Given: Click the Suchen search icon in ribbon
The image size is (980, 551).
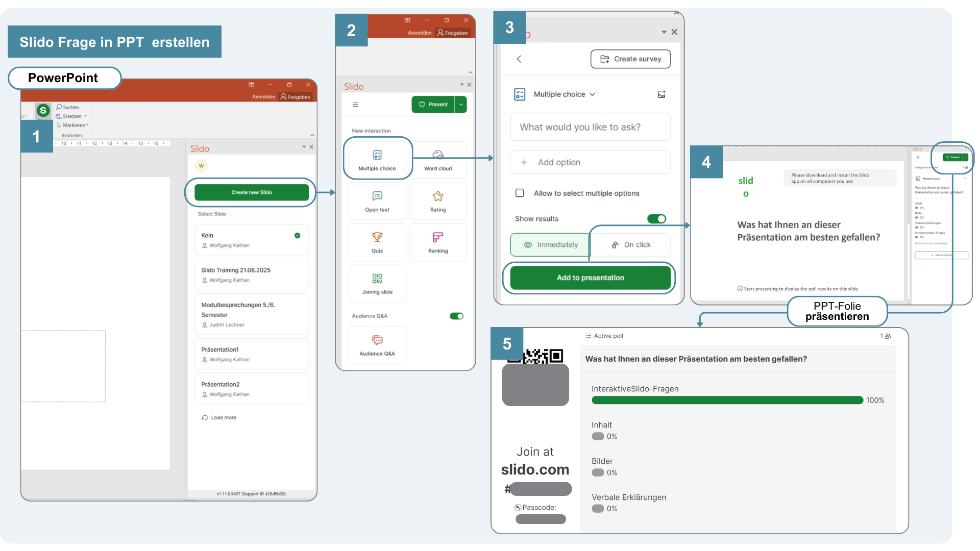Looking at the screenshot, I should 59,107.
